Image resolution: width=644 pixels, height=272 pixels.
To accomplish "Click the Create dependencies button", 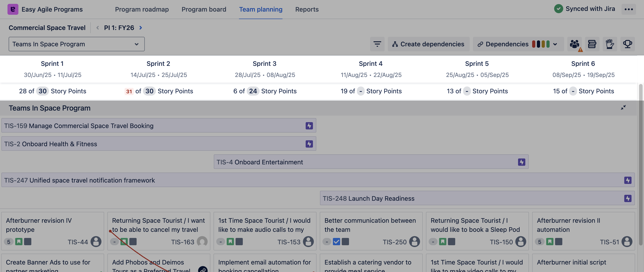I will coord(428,44).
